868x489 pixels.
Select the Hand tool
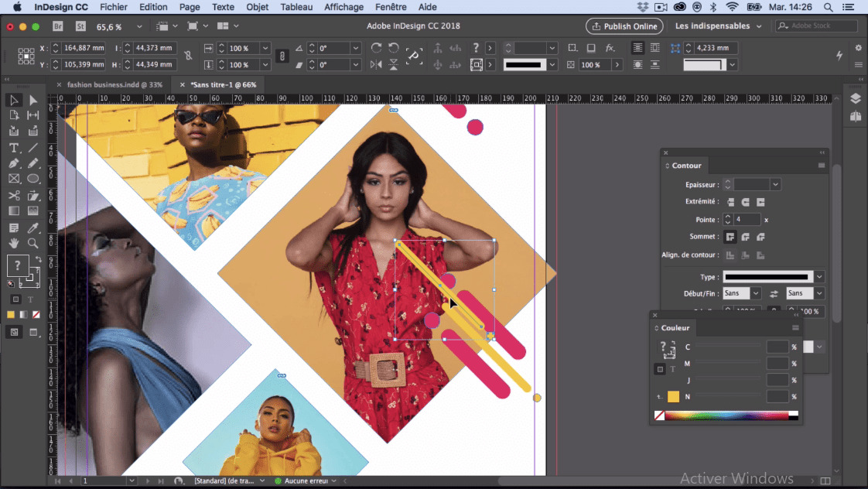[x=13, y=243]
